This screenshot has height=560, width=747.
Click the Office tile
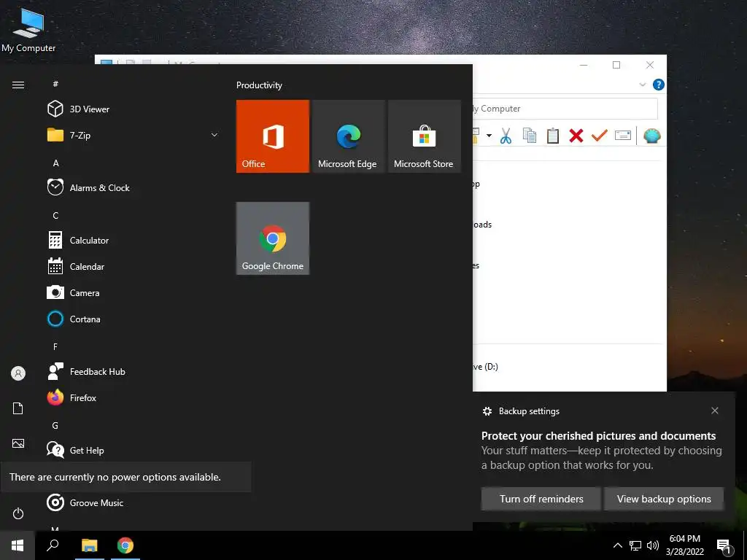coord(273,136)
